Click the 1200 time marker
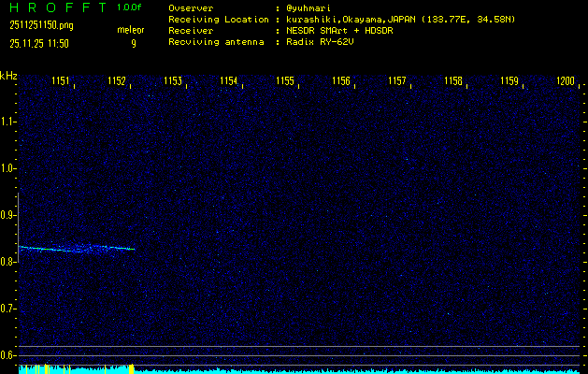This screenshot has width=588, height=374. pos(565,81)
